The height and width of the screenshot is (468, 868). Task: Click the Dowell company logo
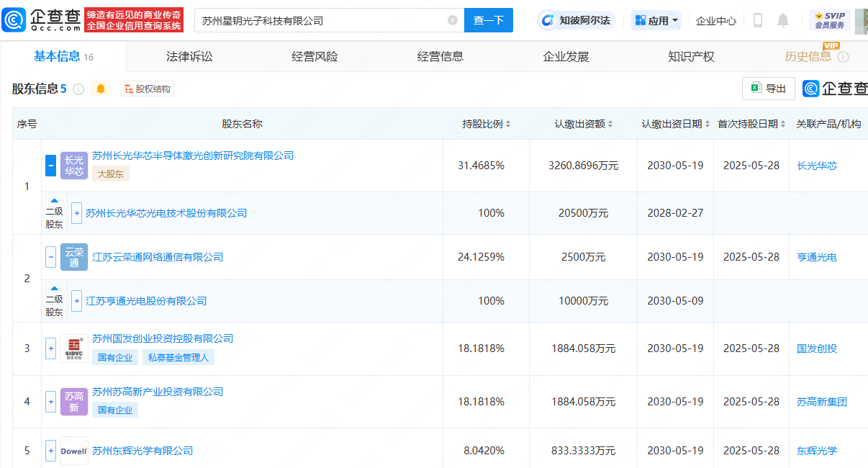tap(74, 451)
